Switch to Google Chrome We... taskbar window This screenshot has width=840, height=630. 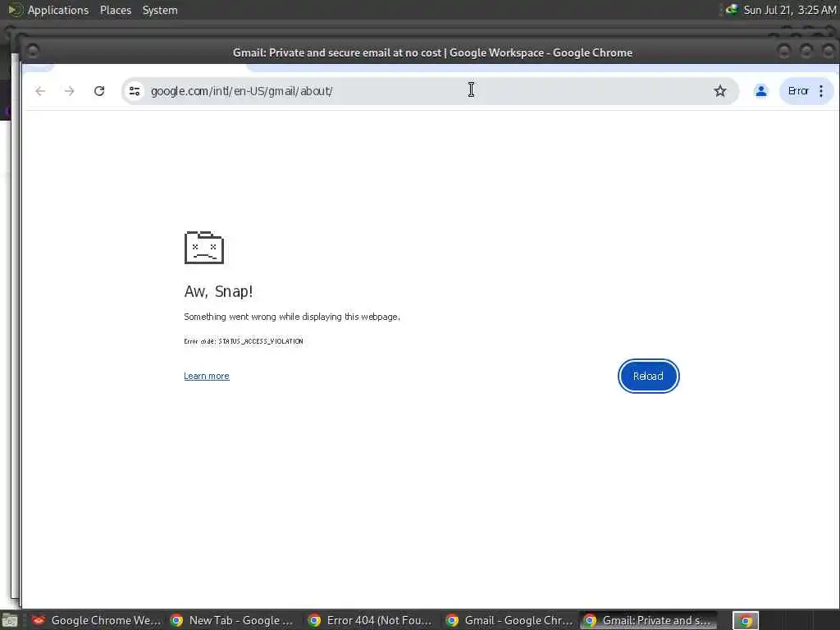coord(96,620)
